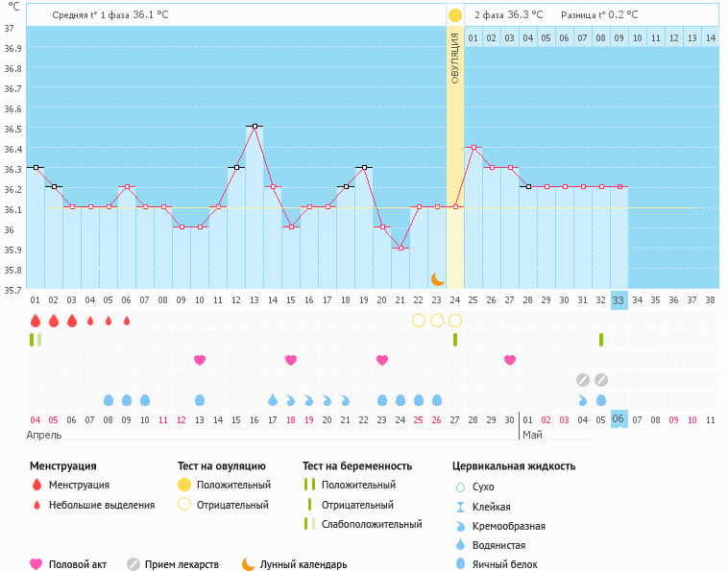Screen dimensions: 728x571
Task: Click the '2 фаза 36.3 °C' header
Action: click(x=508, y=15)
